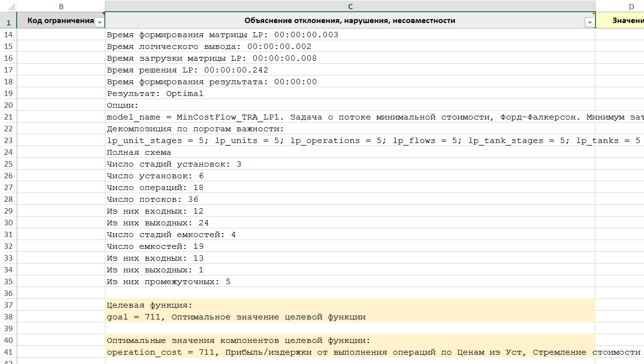Select row 19 header
This screenshot has width=644, height=364.
[8, 94]
